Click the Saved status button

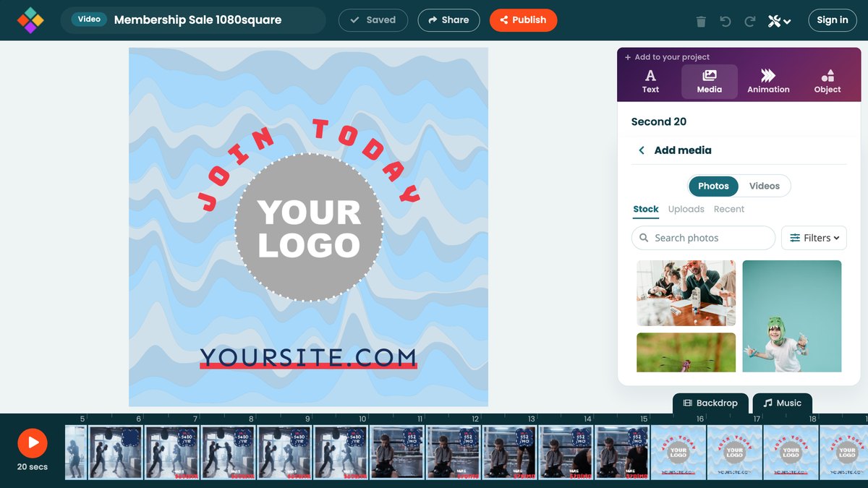tap(373, 20)
